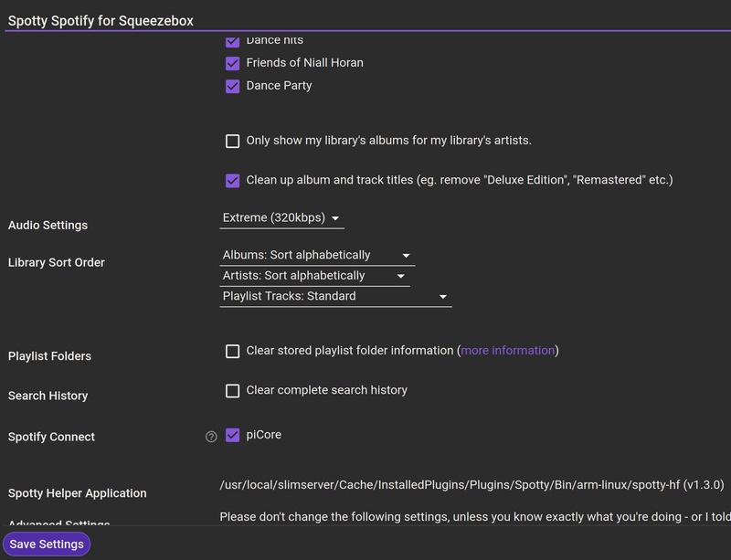Image resolution: width=731 pixels, height=560 pixels.
Task: Click the Albums sort dropdown arrow
Action: pos(407,256)
